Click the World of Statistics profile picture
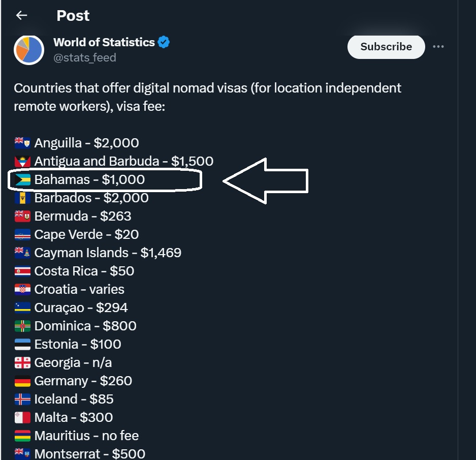476x460 pixels. pyautogui.click(x=29, y=50)
